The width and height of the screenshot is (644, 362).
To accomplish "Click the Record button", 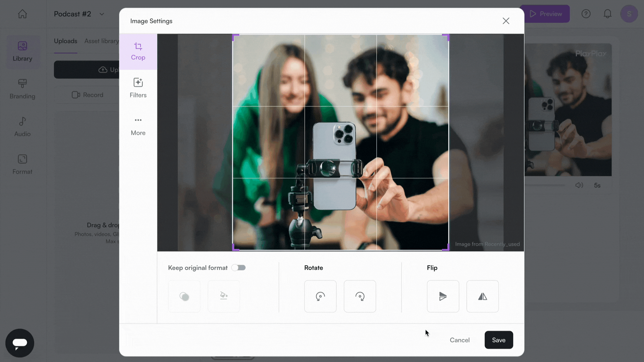I will (x=87, y=95).
